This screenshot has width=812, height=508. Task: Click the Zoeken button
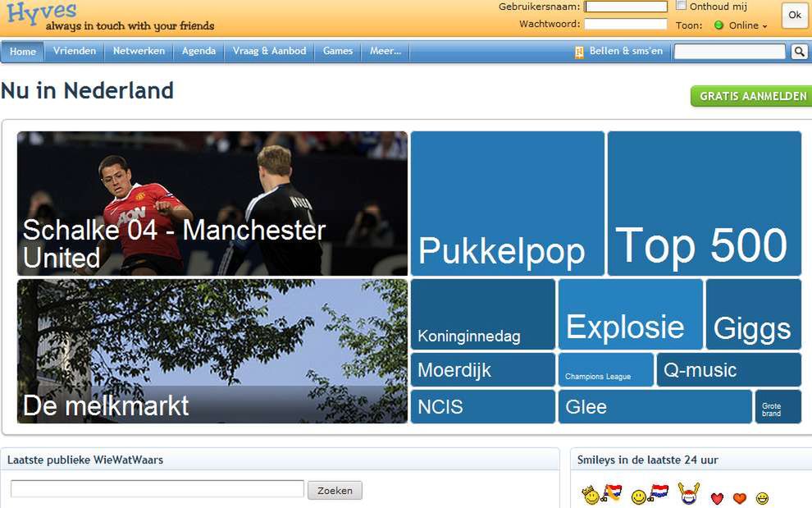click(335, 491)
